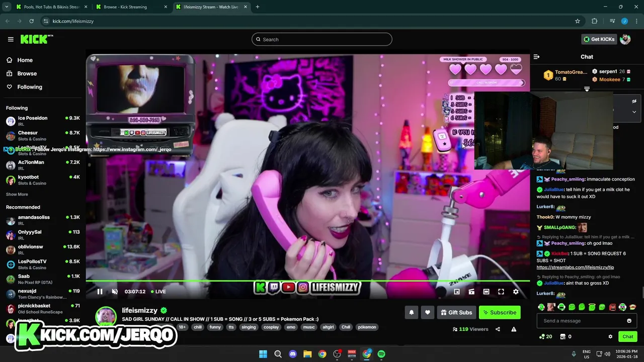The height and width of the screenshot is (362, 644).
Task: Expand the pinned message chevron
Action: (x=634, y=112)
